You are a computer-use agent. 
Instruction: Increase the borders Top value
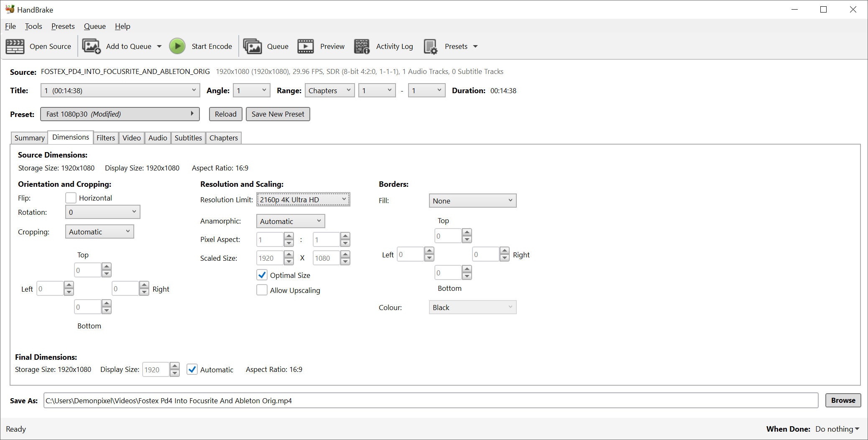pos(467,232)
